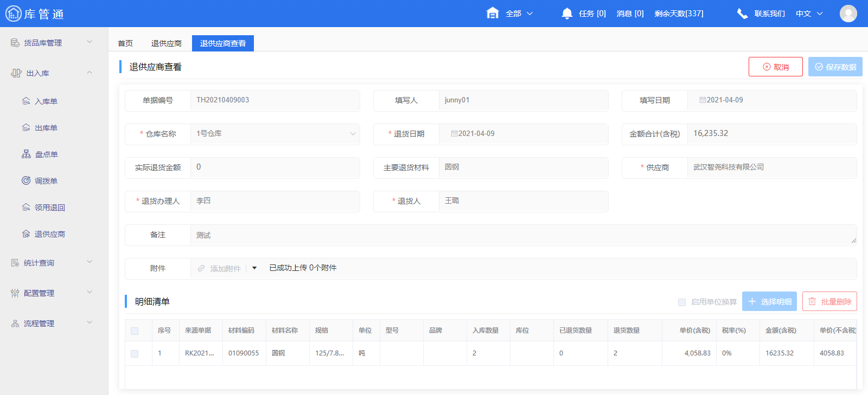Click the 批量删除 button
Screen dimensions: 868x395
click(x=829, y=302)
